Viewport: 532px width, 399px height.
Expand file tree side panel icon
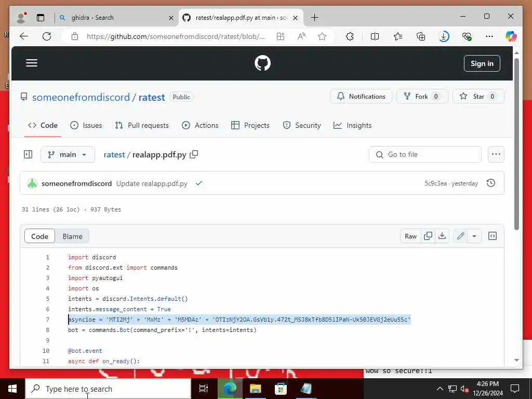(28, 154)
